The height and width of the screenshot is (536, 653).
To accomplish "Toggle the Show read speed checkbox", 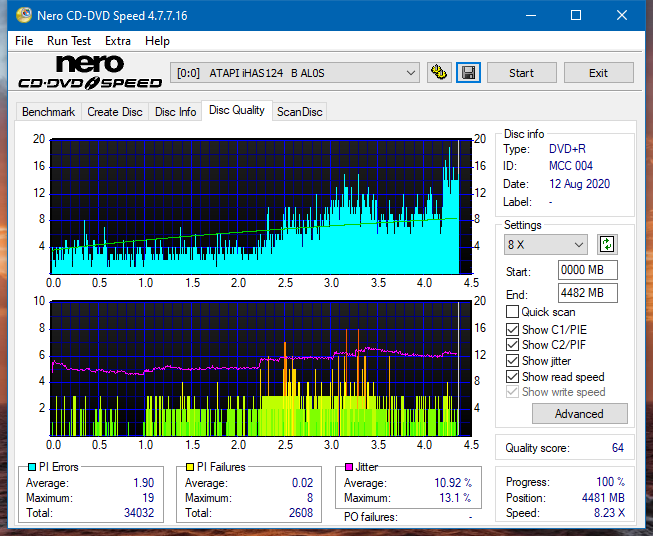I will 512,376.
